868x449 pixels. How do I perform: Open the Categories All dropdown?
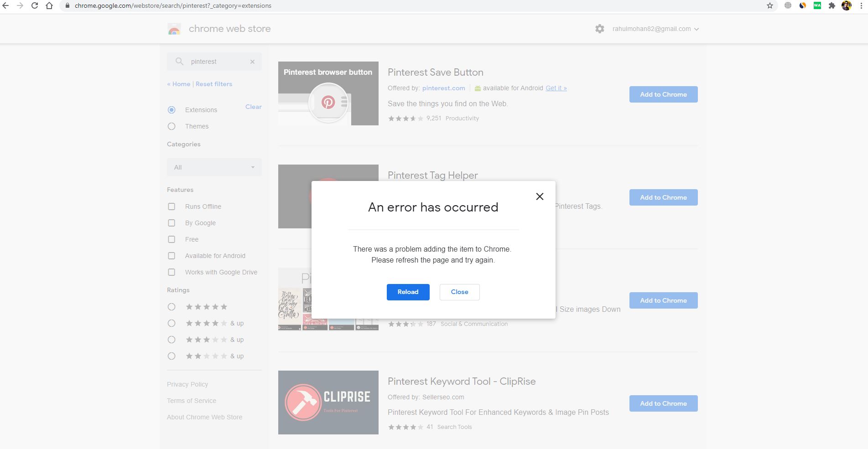coord(214,167)
